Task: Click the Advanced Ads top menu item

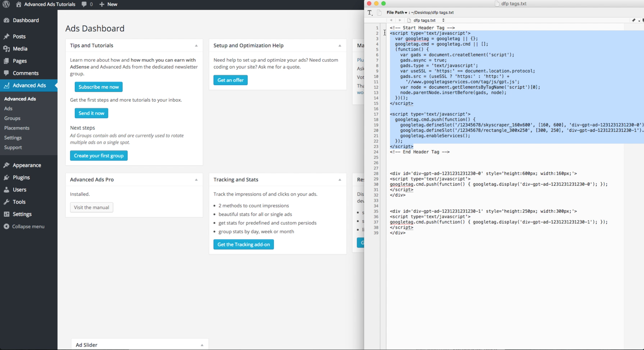Action: [28, 85]
